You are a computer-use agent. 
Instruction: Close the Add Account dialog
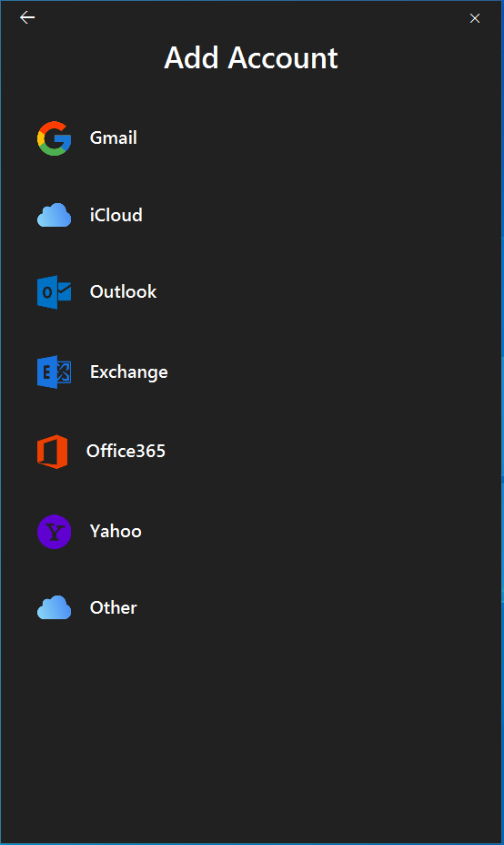coord(474,18)
